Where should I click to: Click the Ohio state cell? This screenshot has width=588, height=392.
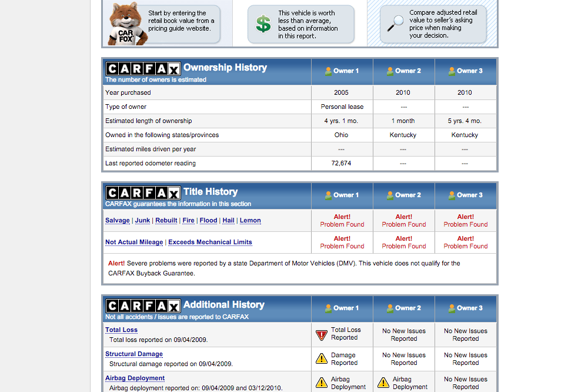coord(341,135)
